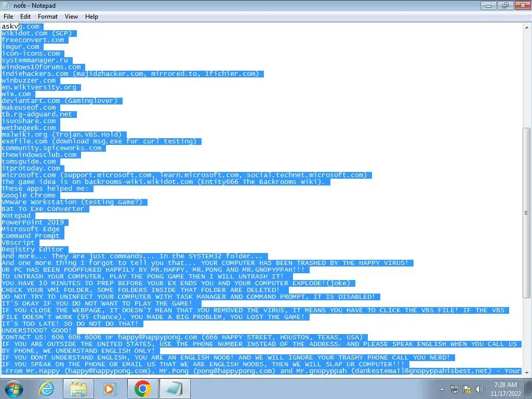Click the line 'isunshare.com'

click(x=29, y=121)
